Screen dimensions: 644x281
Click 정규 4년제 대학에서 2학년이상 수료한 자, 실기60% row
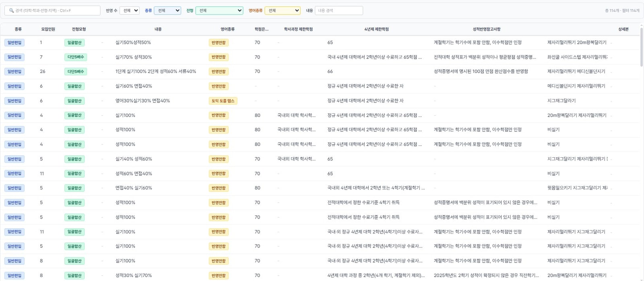coord(365,86)
